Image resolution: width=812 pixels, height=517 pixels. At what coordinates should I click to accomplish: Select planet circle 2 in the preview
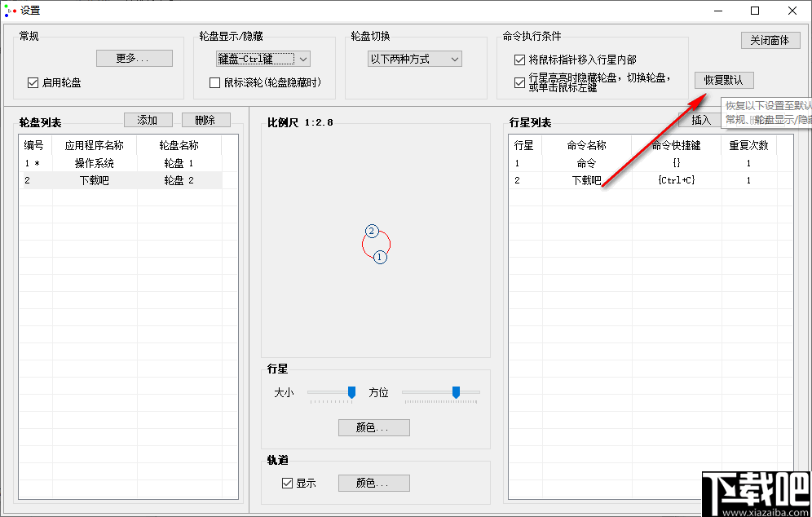click(372, 231)
